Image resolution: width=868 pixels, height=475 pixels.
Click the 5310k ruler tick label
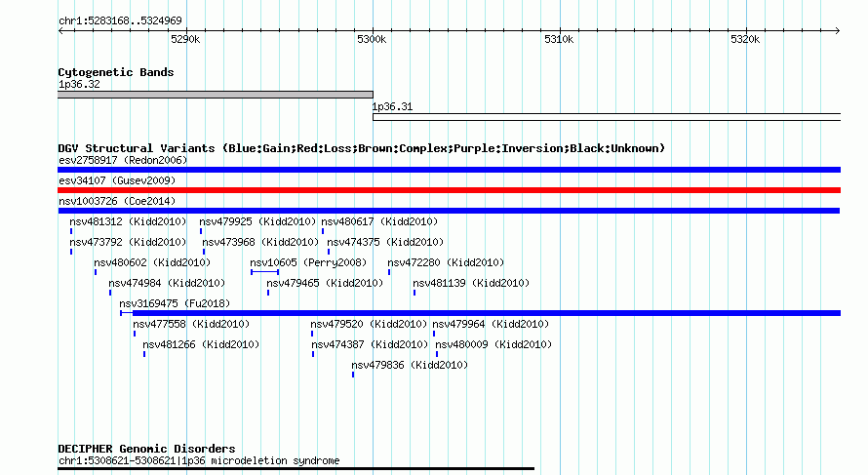coord(559,39)
